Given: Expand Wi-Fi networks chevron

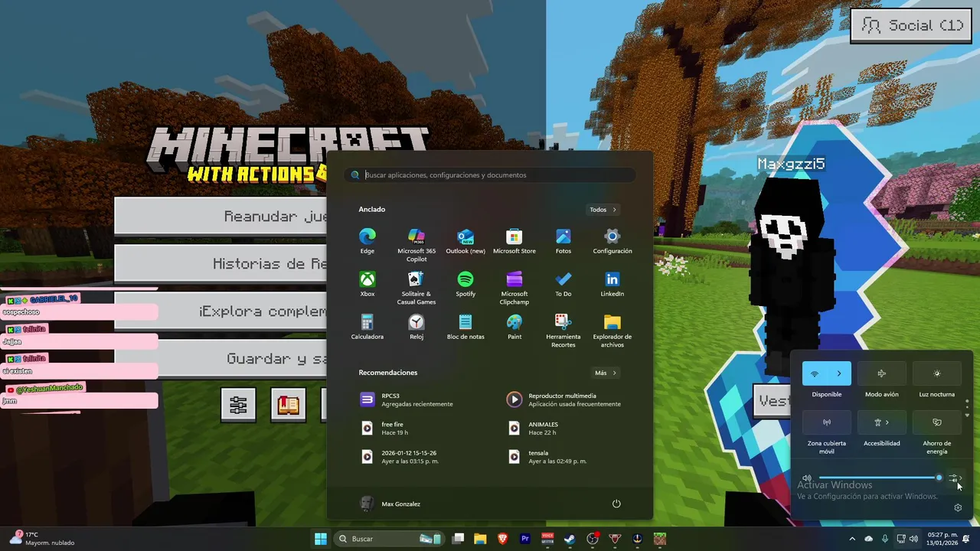Looking at the screenshot, I should click(x=839, y=373).
